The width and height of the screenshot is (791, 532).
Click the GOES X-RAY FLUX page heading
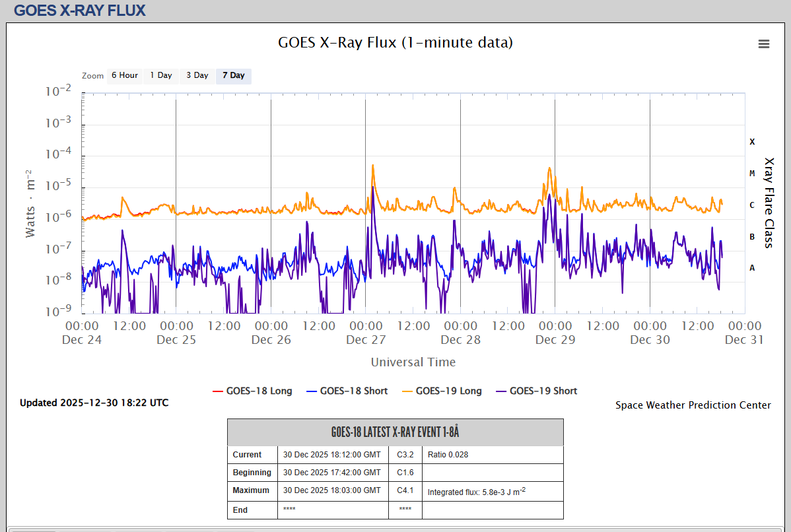point(80,11)
